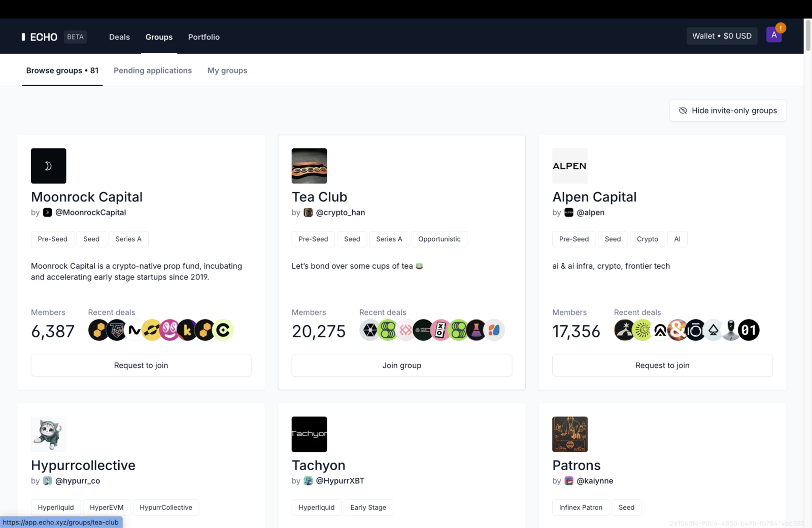
Task: Switch to the Portfolio tab
Action: (204, 37)
